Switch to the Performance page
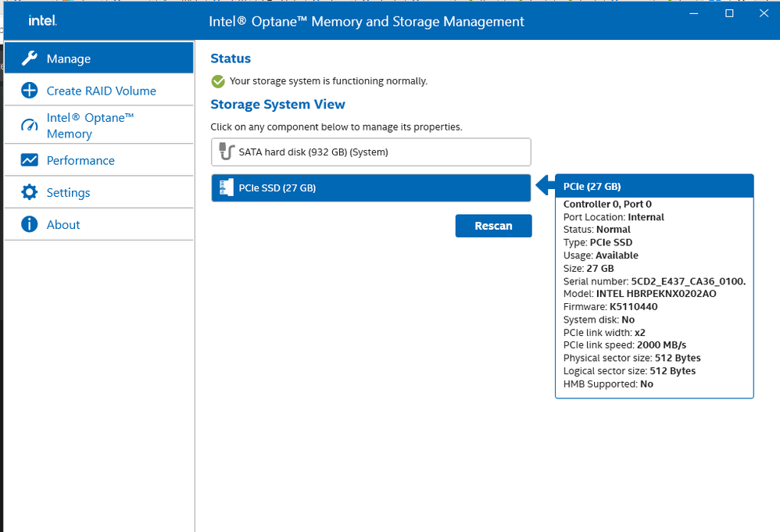The image size is (780, 532). 99,160
